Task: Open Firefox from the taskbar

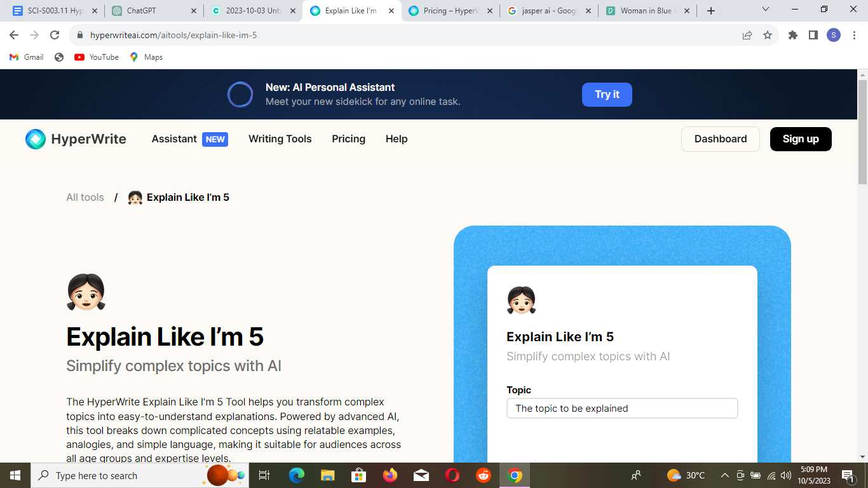Action: tap(390, 475)
